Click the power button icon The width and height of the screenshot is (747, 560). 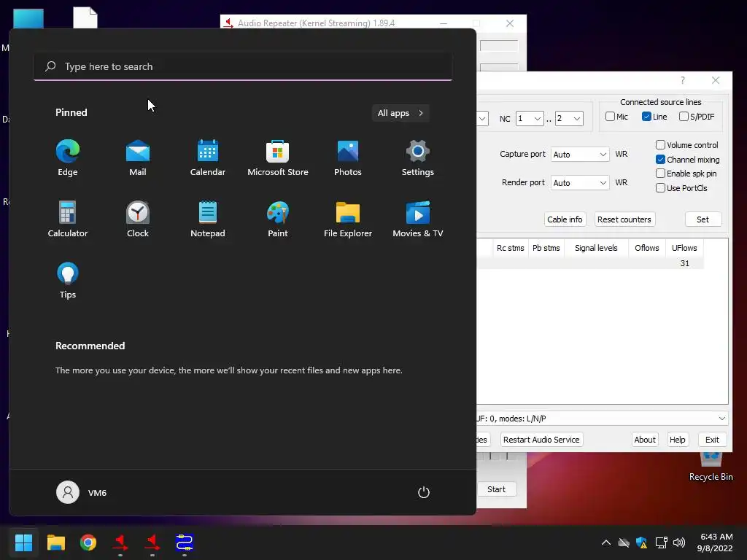[x=424, y=492]
